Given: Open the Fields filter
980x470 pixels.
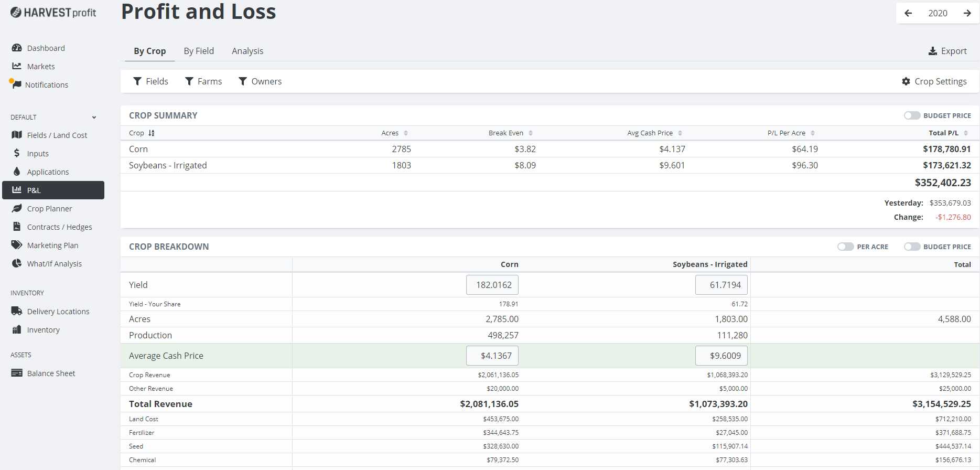Looking at the screenshot, I should click(150, 81).
